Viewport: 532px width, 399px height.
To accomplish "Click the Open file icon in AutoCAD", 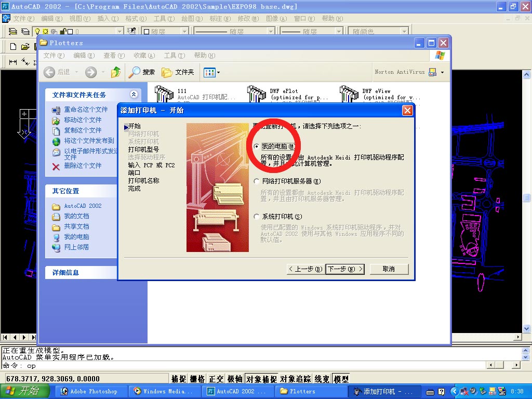I will tap(25, 46).
